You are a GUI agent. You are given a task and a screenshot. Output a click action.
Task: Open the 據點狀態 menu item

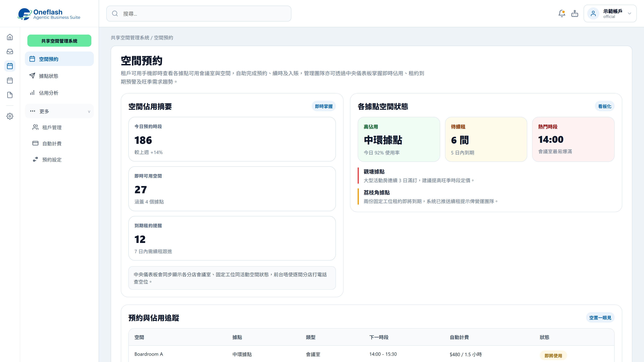(59, 76)
